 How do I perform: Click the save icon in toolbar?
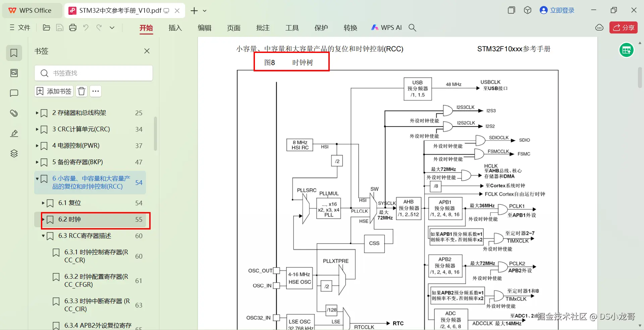(60, 27)
